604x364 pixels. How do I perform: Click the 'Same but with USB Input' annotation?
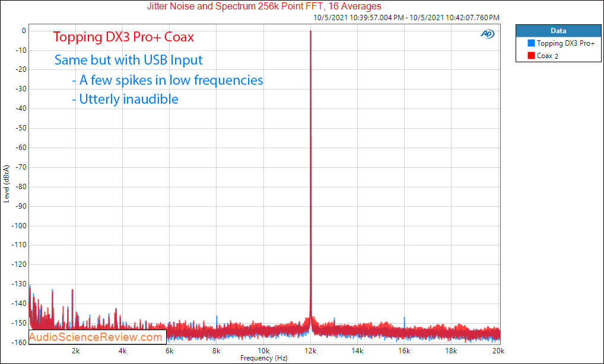tap(128, 60)
